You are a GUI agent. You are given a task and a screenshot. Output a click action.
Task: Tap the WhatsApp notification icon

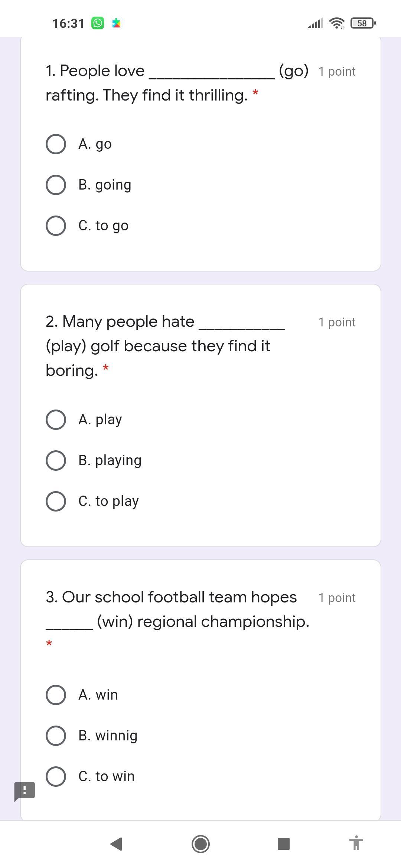click(x=98, y=23)
